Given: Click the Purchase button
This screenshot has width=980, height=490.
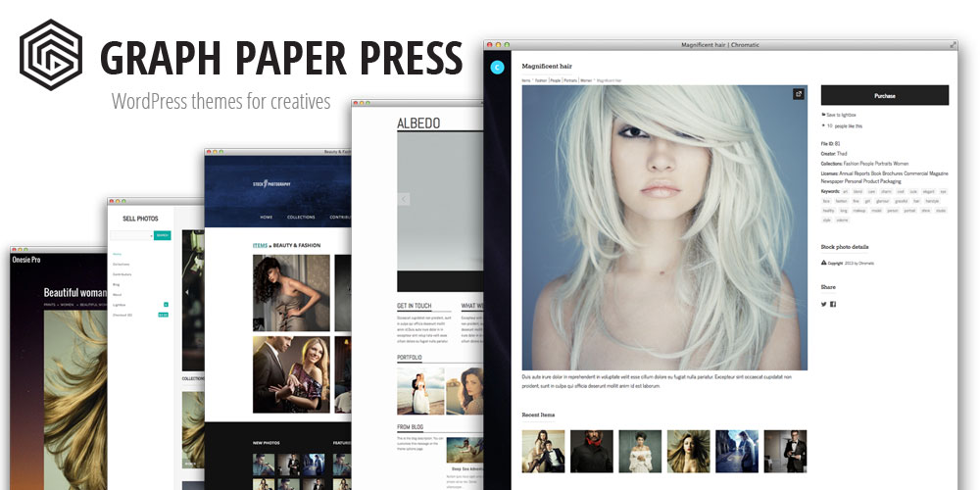Looking at the screenshot, I should tap(884, 96).
